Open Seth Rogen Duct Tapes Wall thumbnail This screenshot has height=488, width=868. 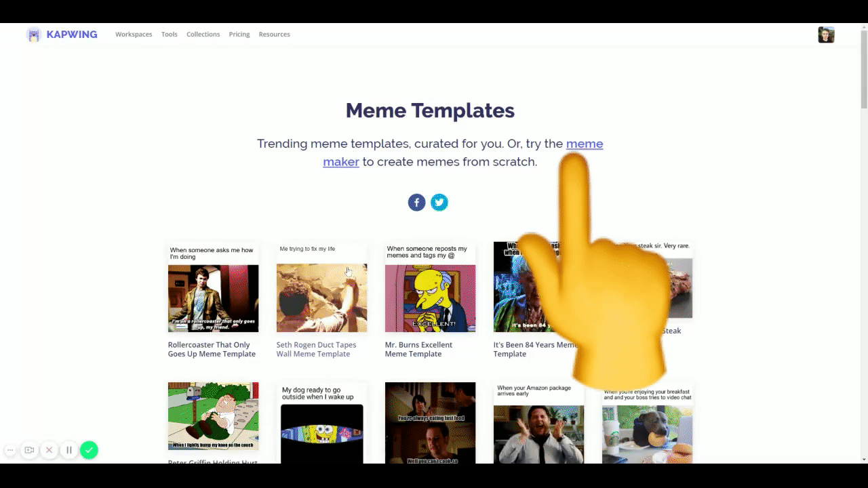[321, 298]
